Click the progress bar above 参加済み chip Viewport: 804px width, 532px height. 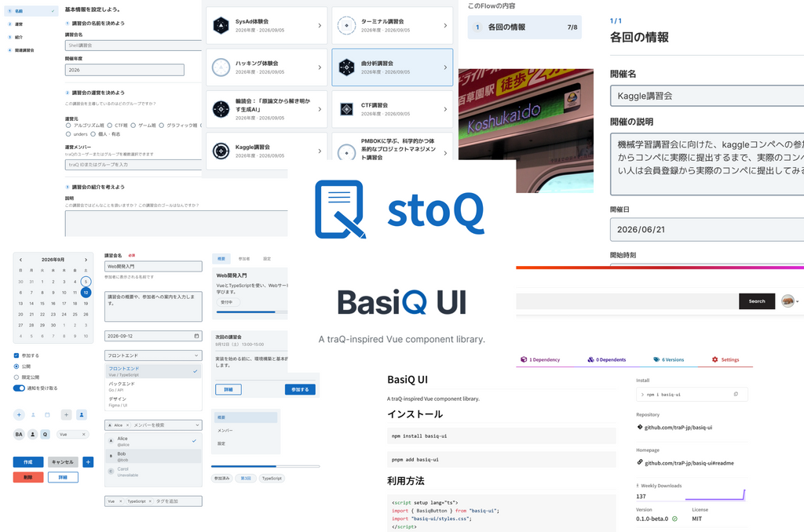click(265, 466)
